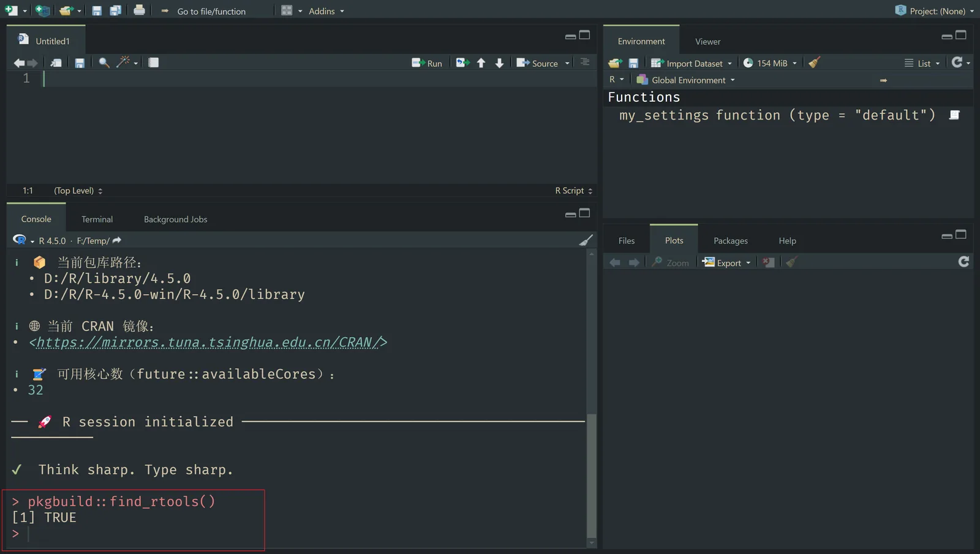Refresh the current plot in the Plots pane
Screen dimensions: 980x554
coord(963,262)
